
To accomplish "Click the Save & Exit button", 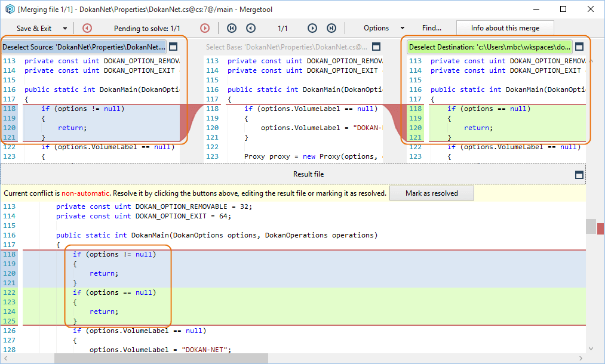I will 34,28.
